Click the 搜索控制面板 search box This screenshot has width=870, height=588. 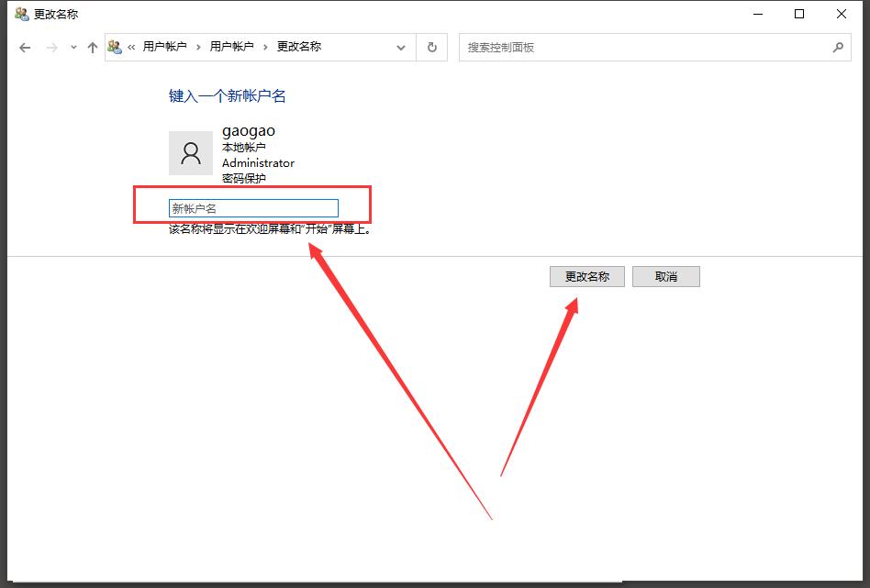[642, 47]
